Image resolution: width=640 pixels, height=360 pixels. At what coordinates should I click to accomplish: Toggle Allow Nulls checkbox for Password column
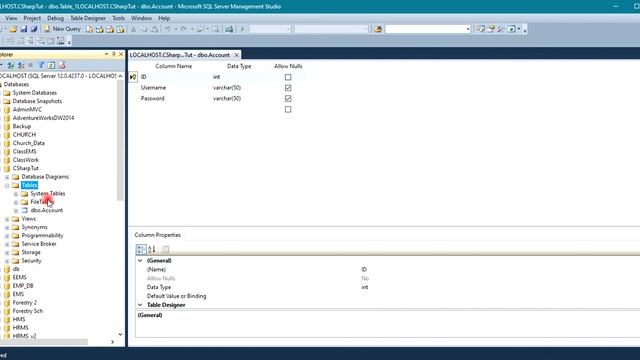pos(288,98)
